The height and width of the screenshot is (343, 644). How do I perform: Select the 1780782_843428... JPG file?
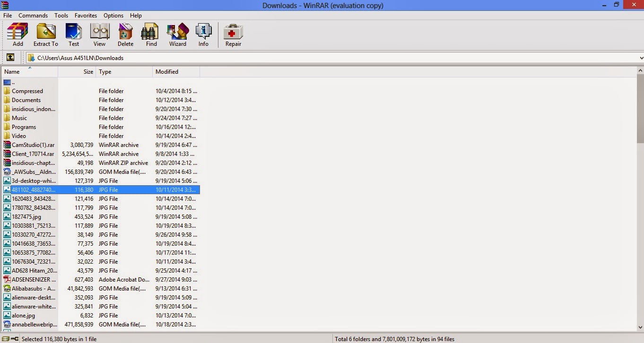click(x=101, y=208)
